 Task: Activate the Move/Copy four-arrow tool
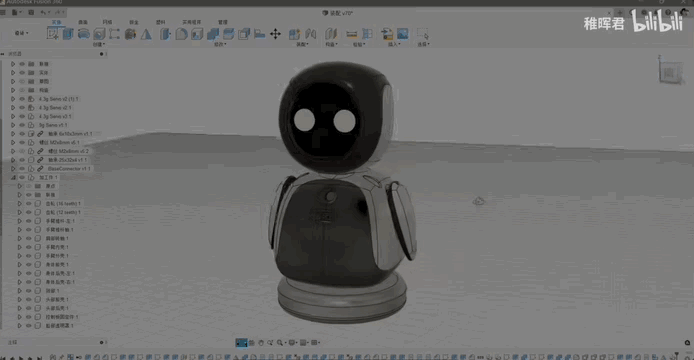275,34
